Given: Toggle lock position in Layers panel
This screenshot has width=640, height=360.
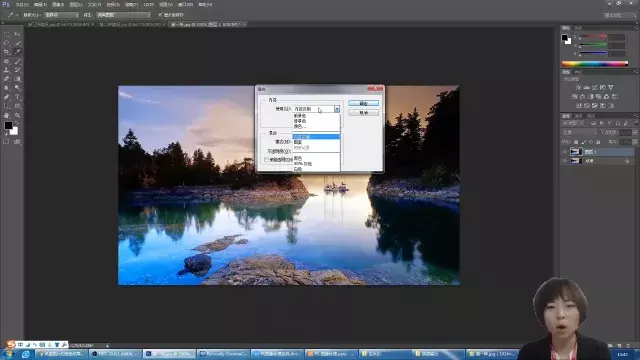Looking at the screenshot, I should click(x=591, y=142).
